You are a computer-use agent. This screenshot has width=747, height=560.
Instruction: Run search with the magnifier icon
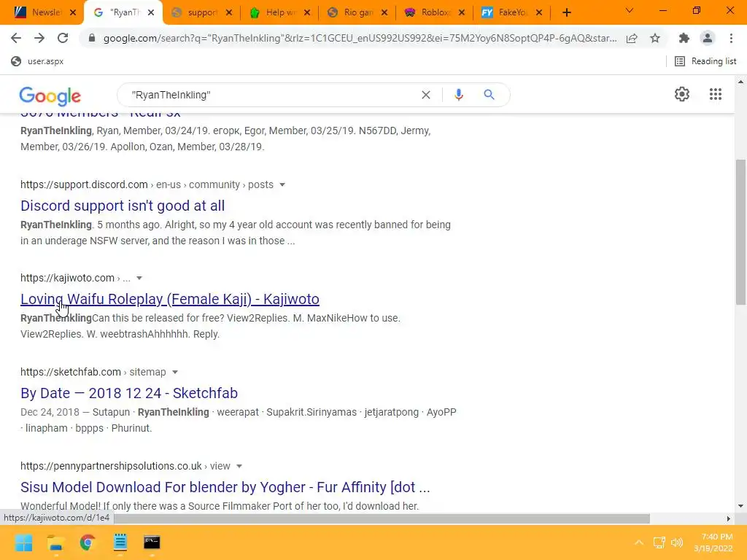pyautogui.click(x=489, y=95)
